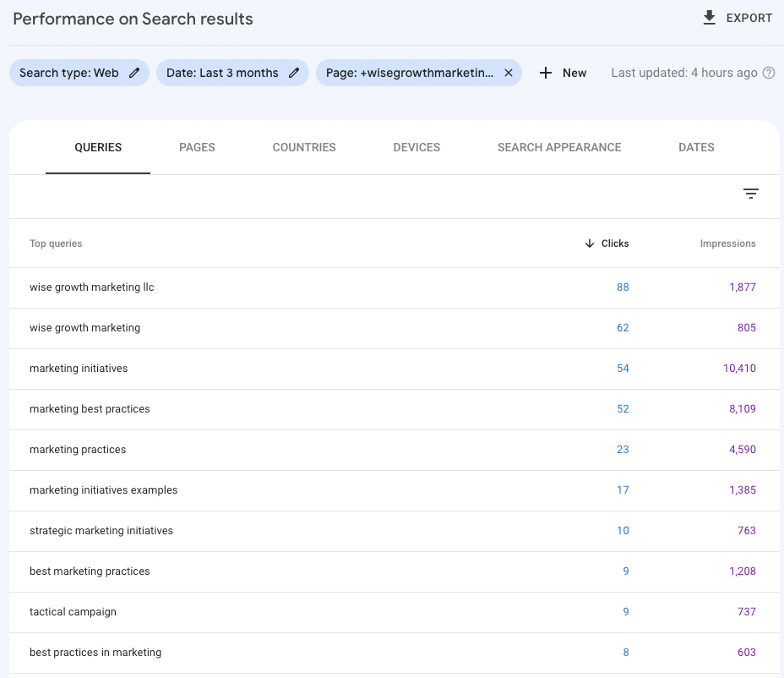Click the 23 clicks value

pyautogui.click(x=623, y=450)
